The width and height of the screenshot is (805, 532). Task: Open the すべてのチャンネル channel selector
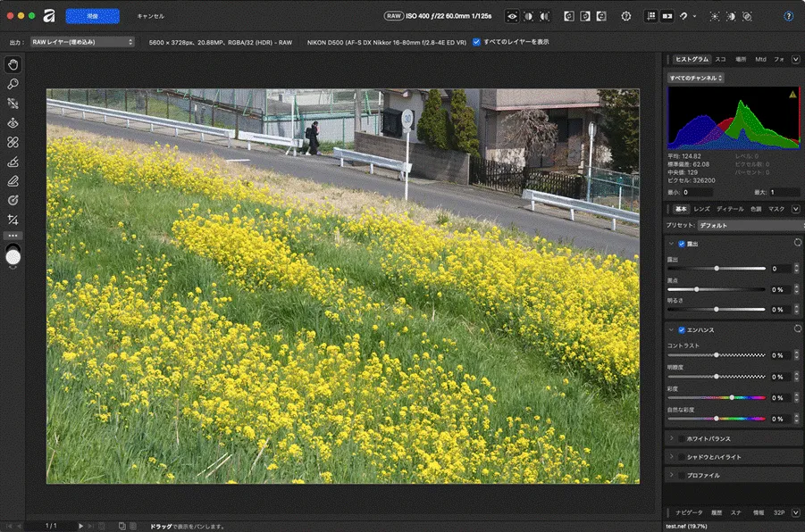pos(697,77)
